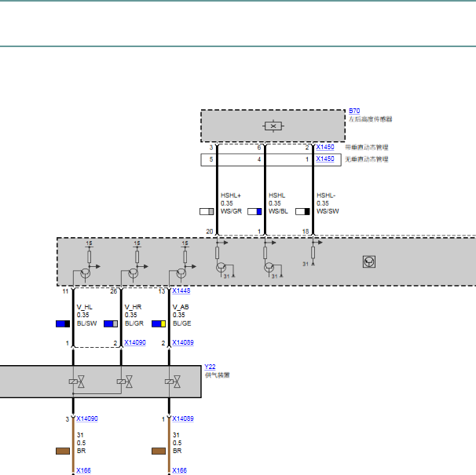Viewport: 476px width, 475px height.
Task: Click the sensor symbol inside the B70 box
Action: 273,126
